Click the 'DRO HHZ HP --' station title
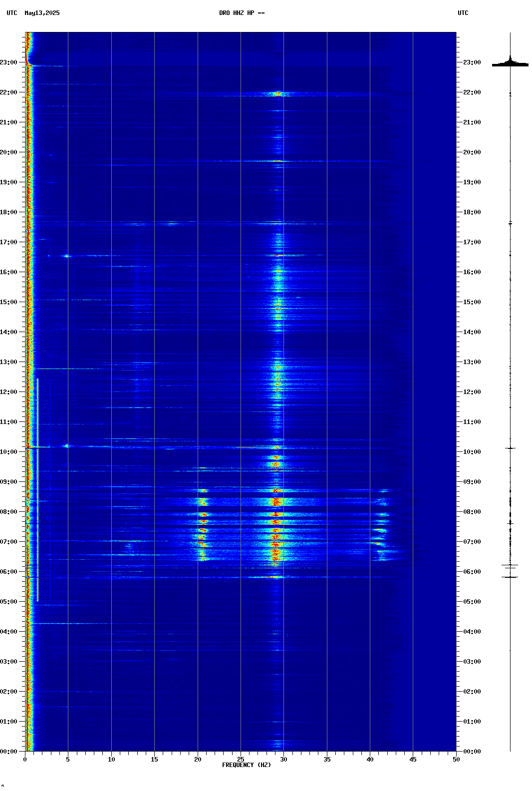 [x=242, y=13]
